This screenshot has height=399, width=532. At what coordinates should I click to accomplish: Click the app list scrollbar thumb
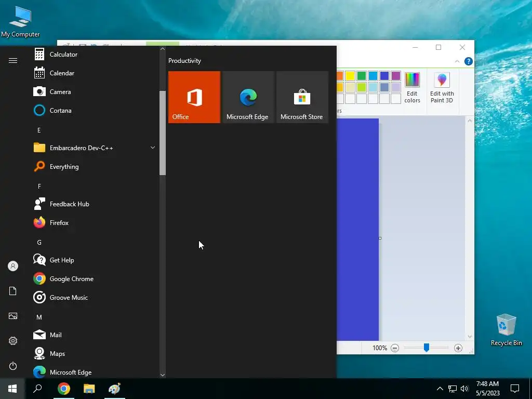click(163, 133)
